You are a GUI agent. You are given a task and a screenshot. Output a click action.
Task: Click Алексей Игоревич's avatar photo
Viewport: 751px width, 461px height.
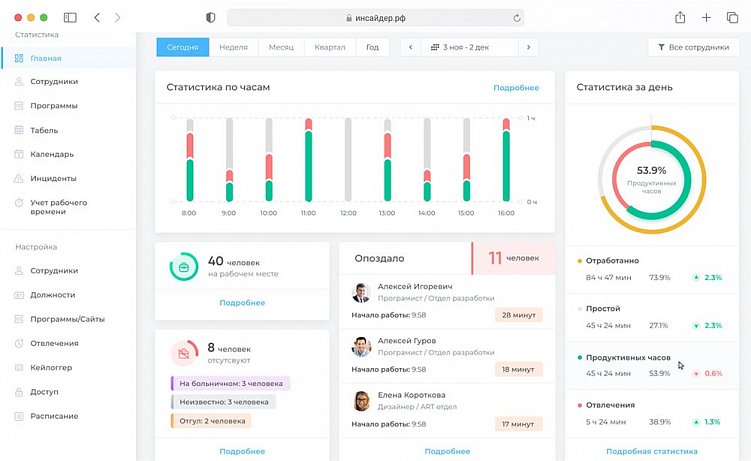(x=362, y=292)
